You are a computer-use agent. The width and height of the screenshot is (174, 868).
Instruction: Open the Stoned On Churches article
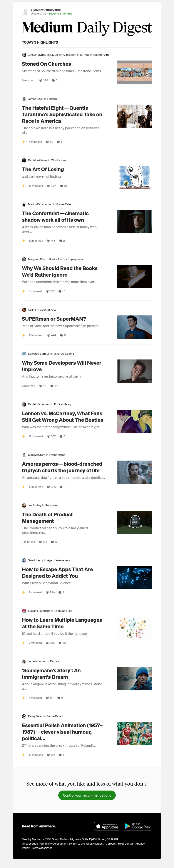point(46,64)
